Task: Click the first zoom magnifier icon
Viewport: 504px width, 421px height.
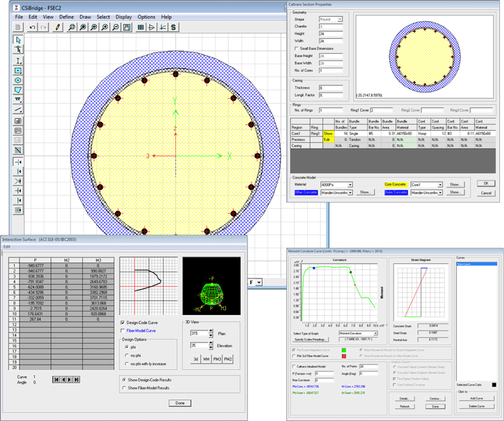Action: click(x=71, y=28)
